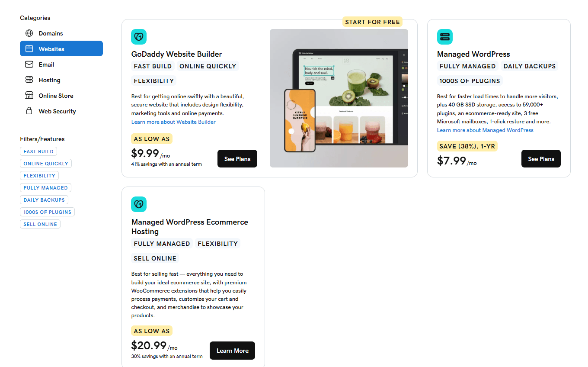Click the Website Builder preview image
588x367 pixels.
point(339,98)
